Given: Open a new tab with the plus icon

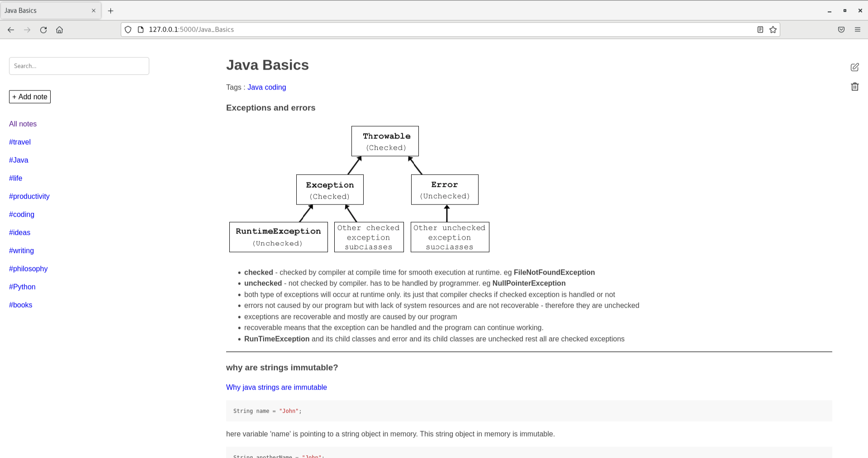Looking at the screenshot, I should click(x=110, y=10).
